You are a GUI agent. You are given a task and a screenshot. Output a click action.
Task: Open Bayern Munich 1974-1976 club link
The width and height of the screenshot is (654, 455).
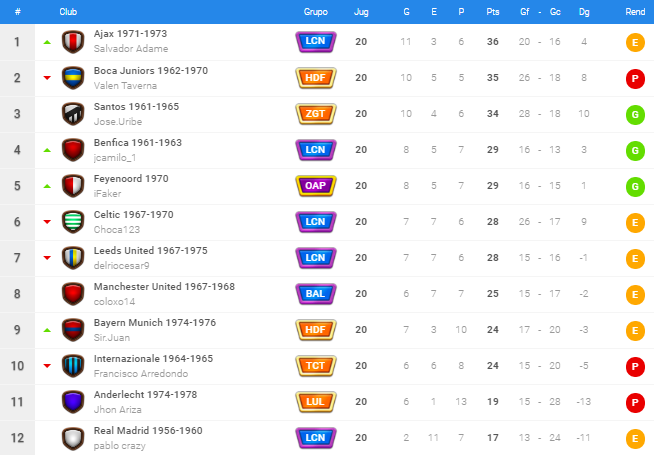pos(155,323)
